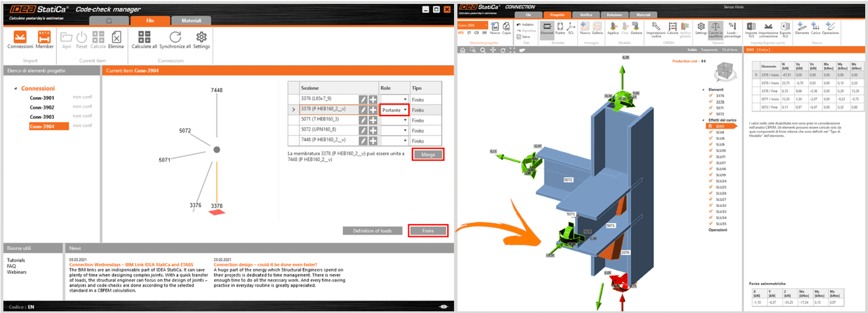Viewport: 868px width, 313px height.
Task: Click the Calculate all icon
Action: (144, 37)
